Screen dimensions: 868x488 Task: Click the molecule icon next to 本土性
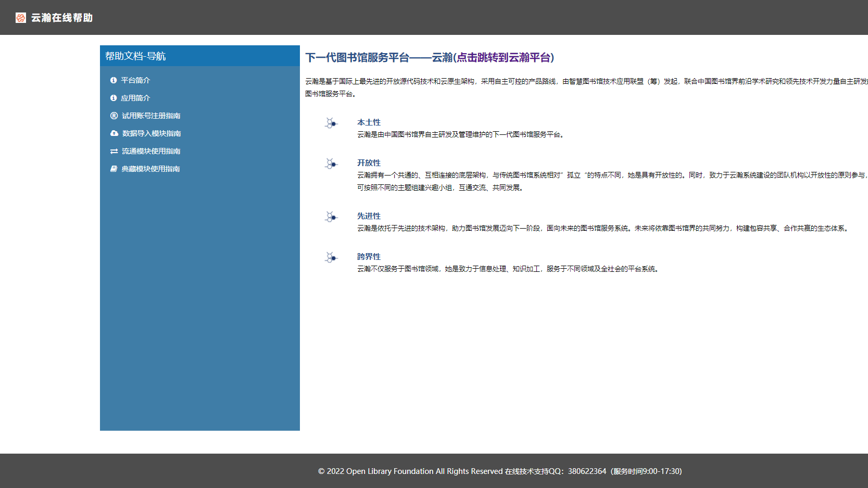click(x=331, y=123)
